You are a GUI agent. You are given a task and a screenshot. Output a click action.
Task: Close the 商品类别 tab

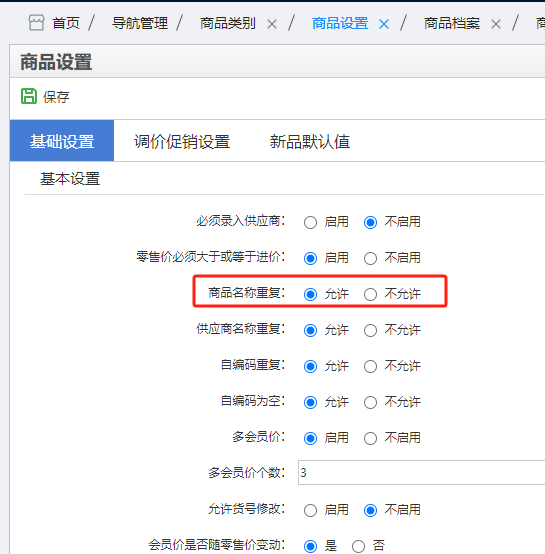(x=272, y=24)
